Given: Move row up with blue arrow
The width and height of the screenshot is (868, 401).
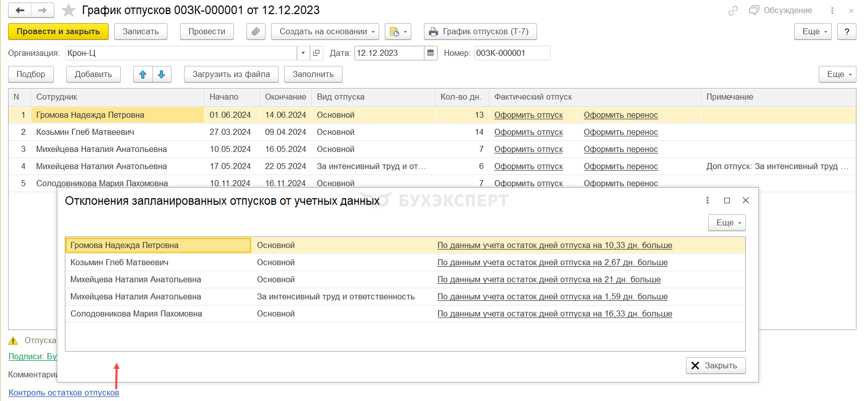Looking at the screenshot, I should point(143,74).
